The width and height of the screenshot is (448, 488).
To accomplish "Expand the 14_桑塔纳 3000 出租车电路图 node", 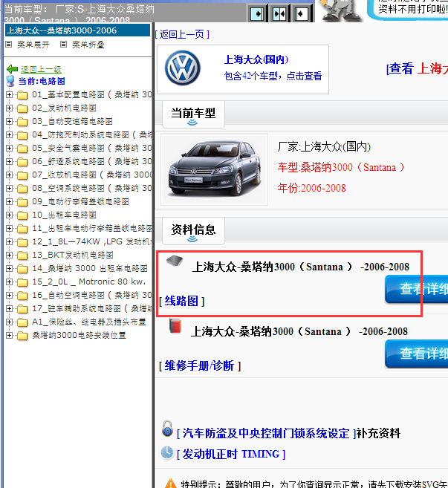I will [x=10, y=268].
